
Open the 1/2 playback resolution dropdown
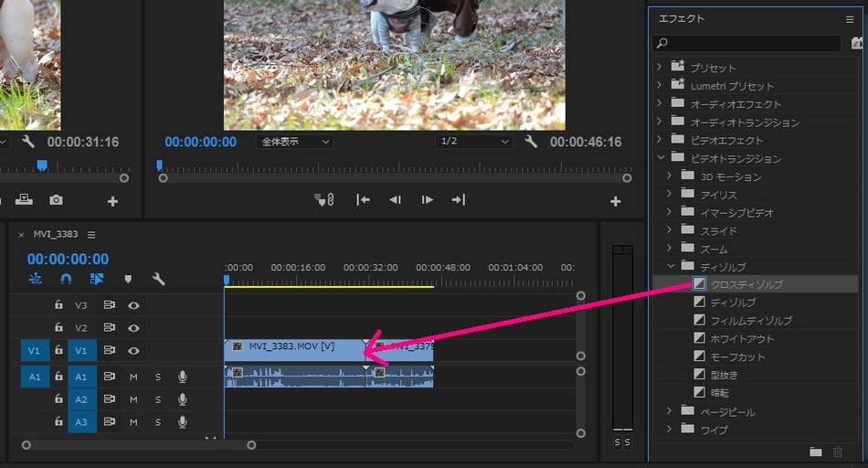pyautogui.click(x=474, y=142)
